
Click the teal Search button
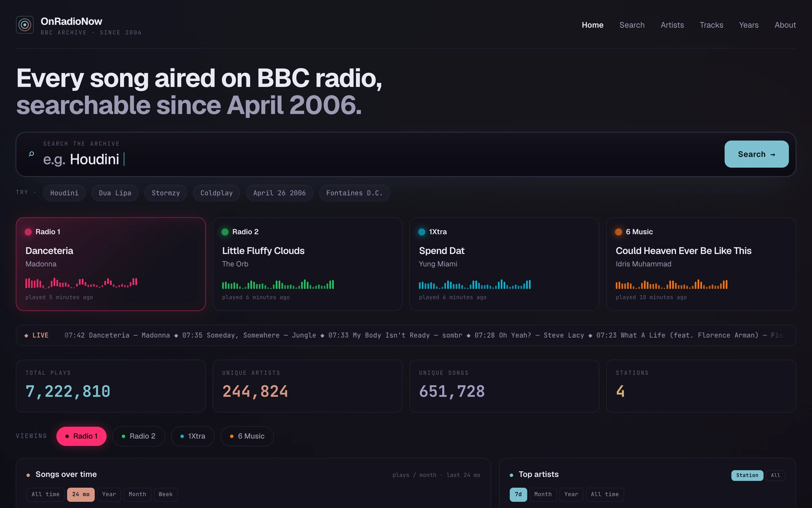click(757, 154)
